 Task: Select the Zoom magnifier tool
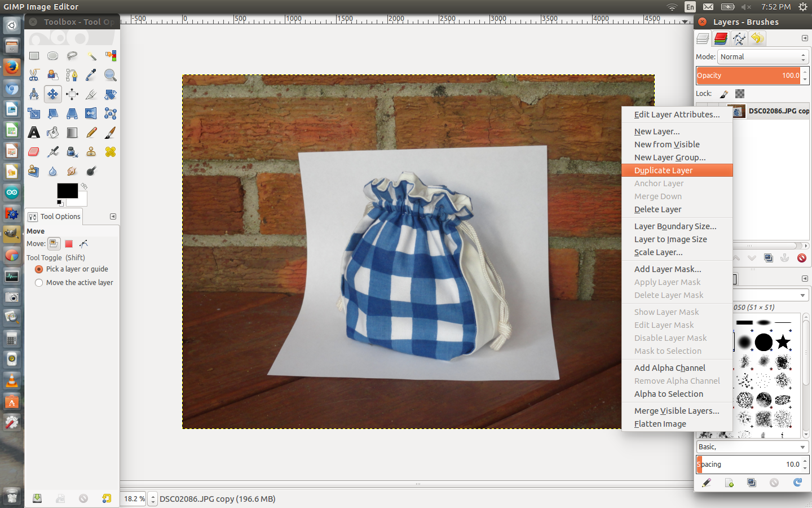(x=111, y=75)
